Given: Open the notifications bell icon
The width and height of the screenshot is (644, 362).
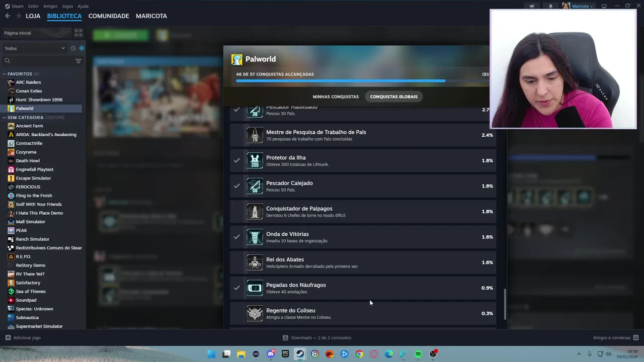Looking at the screenshot, I should [x=550, y=6].
